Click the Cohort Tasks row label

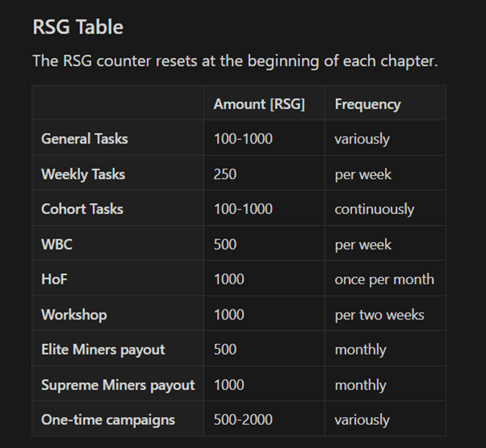point(82,209)
